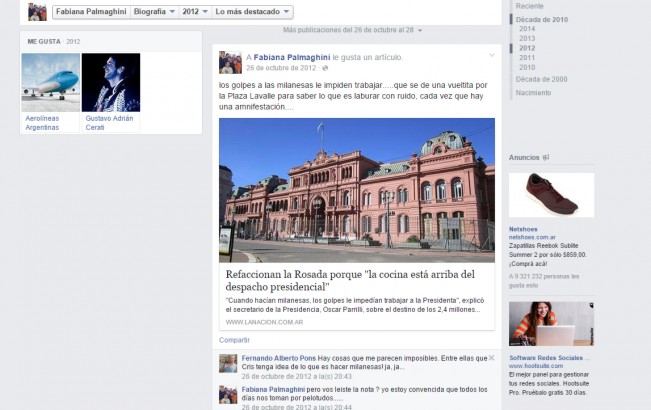Go to Nacimiento in timeline navigator

pos(533,92)
